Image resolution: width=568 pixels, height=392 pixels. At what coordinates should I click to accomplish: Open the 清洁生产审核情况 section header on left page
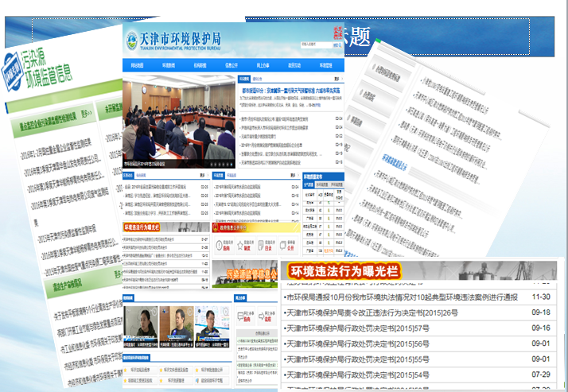(68, 285)
